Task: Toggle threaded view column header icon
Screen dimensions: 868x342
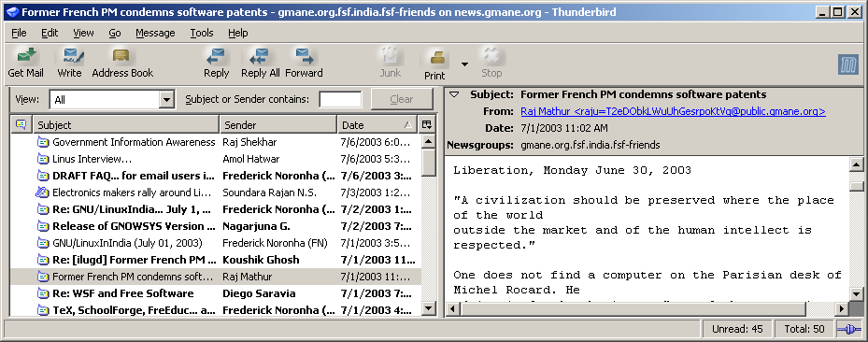Action: point(21,124)
